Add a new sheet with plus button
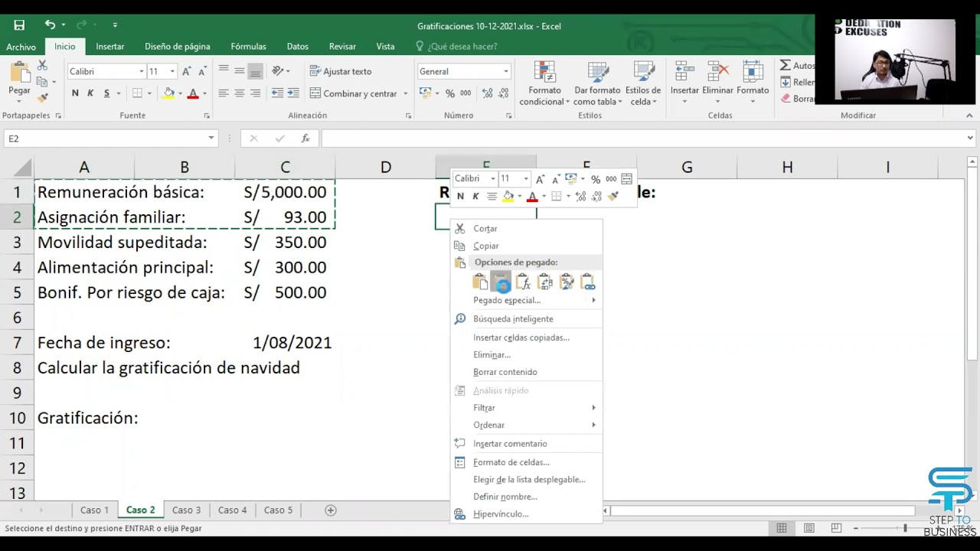 pos(331,510)
